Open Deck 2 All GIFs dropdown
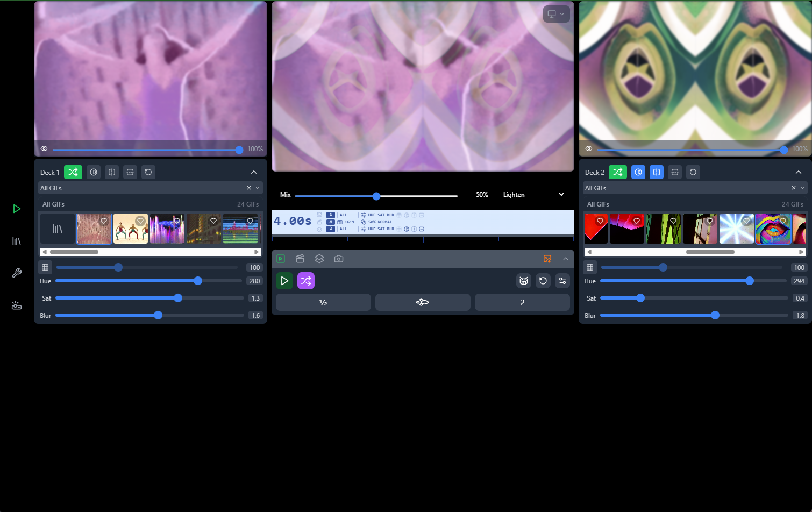This screenshot has height=512, width=812. (x=802, y=188)
